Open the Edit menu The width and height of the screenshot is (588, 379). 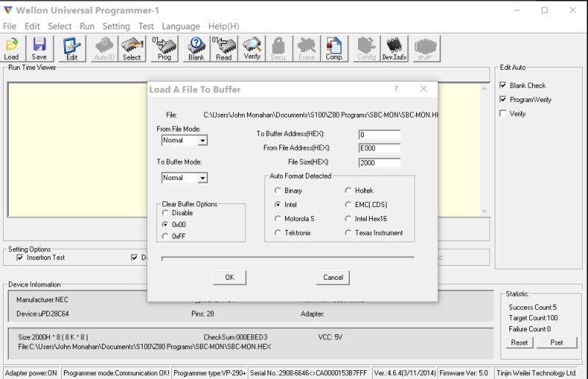click(32, 26)
